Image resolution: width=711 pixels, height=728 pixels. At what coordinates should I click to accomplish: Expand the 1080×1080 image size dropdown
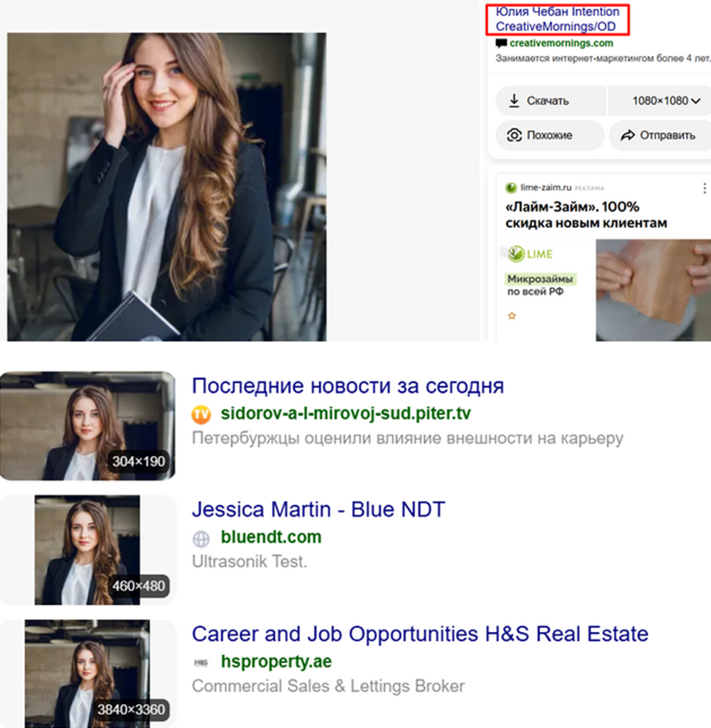[666, 101]
